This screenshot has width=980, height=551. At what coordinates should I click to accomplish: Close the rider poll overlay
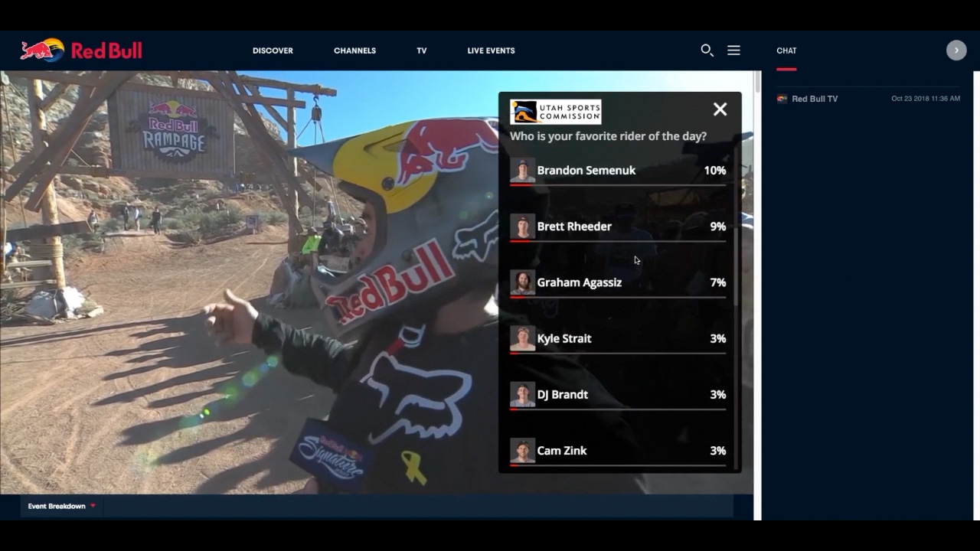[720, 109]
